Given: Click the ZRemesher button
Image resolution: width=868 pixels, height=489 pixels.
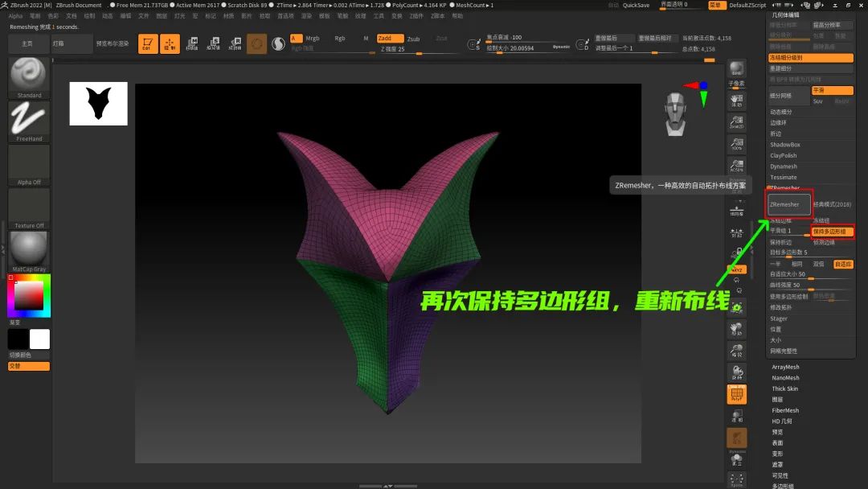Looking at the screenshot, I should [789, 204].
